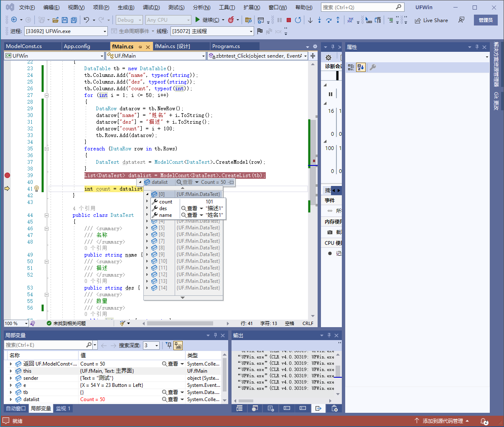
Task: Click 添加到源代码管理 in status bar
Action: click(x=443, y=421)
